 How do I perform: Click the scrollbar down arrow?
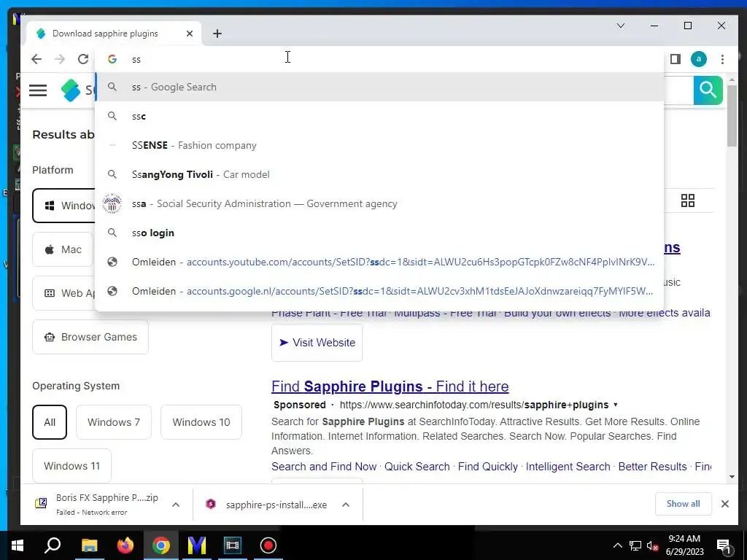pos(732,477)
